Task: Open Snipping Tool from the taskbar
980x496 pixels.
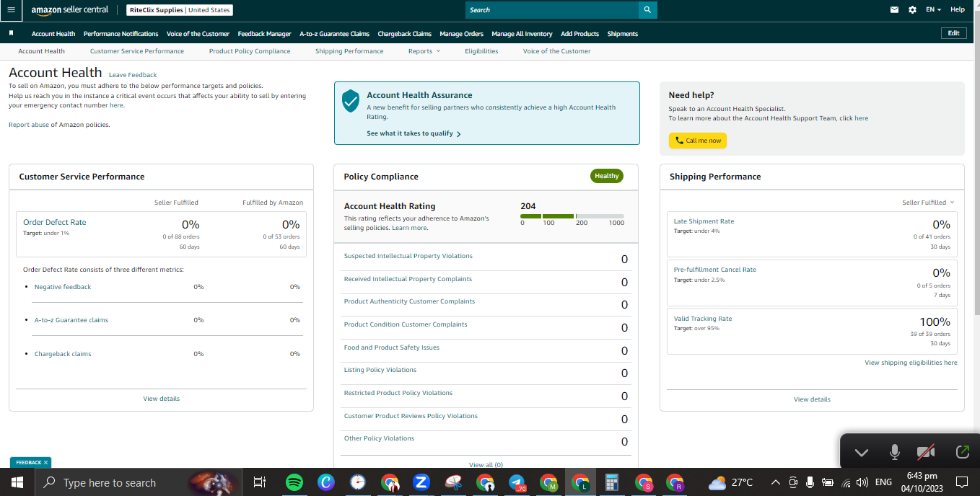Action: 453,482
